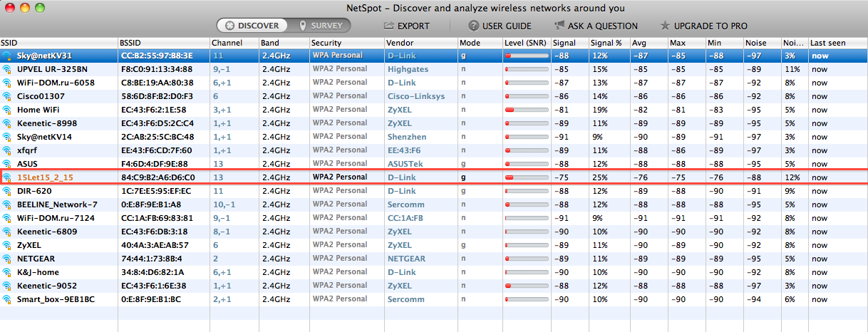Click Wi-Fi icon of BEELINE_Network-7 row

pos(7,204)
